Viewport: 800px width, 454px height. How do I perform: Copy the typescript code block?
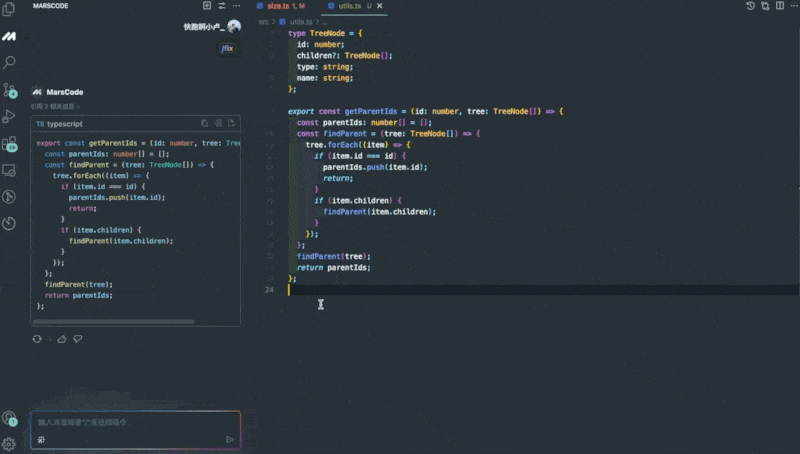coord(205,123)
